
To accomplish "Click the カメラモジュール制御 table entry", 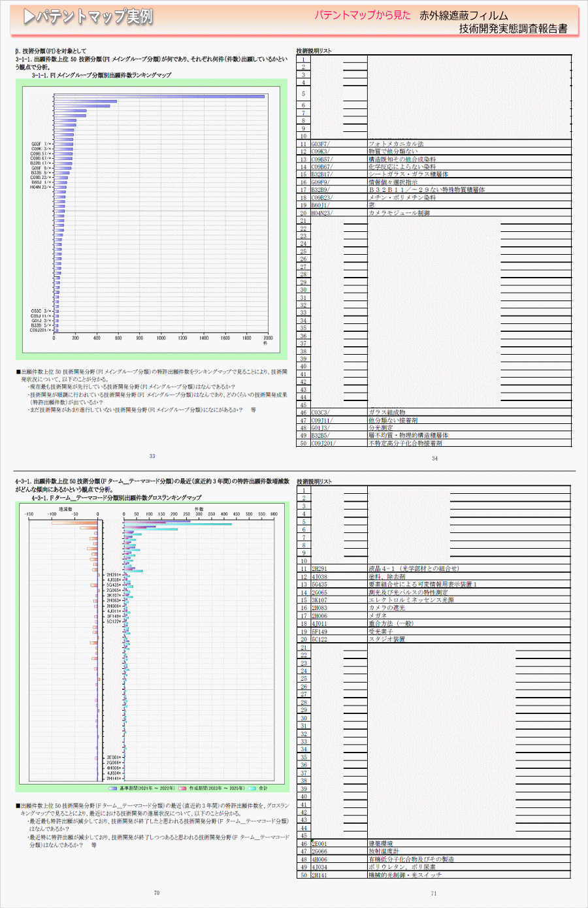I will coord(399,213).
